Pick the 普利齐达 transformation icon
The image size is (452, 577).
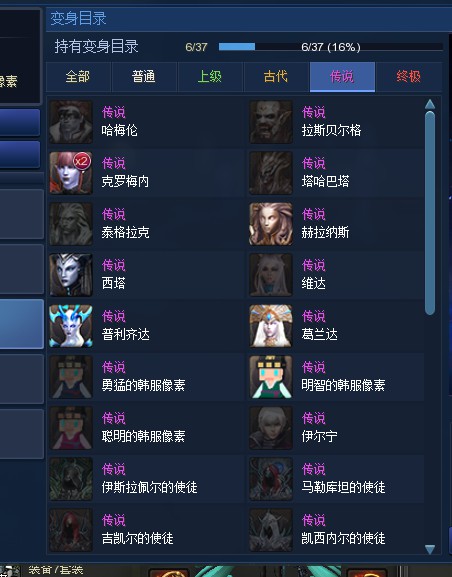(71, 326)
